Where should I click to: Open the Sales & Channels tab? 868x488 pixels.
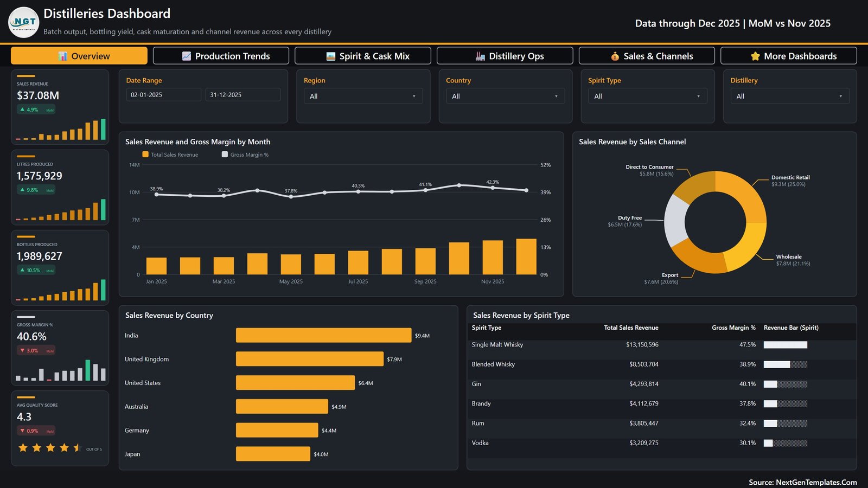pos(647,56)
